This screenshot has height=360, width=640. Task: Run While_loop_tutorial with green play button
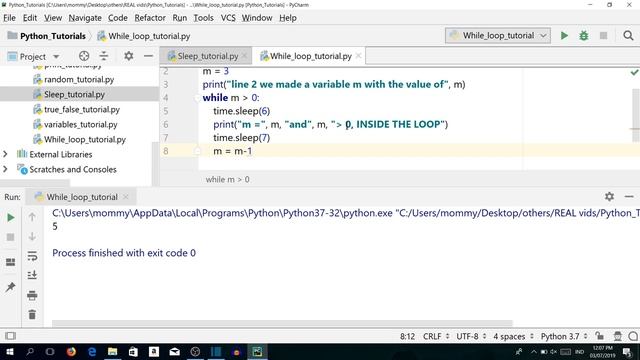click(564, 36)
